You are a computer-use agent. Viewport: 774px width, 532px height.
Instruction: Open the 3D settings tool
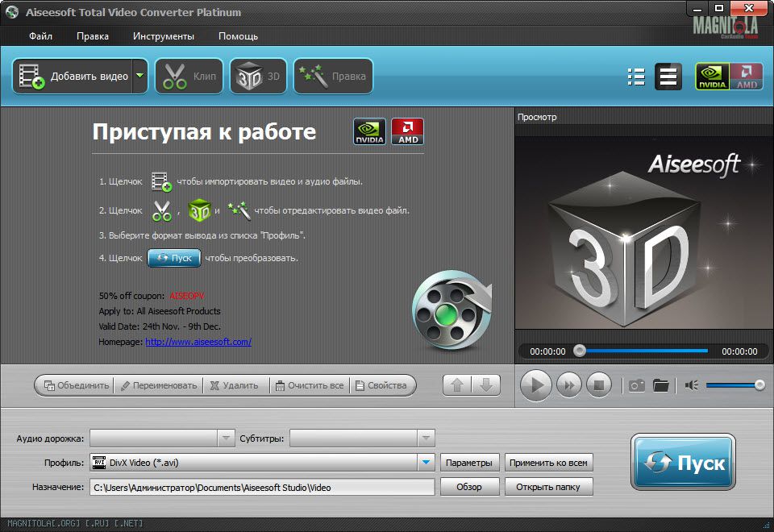(x=258, y=77)
